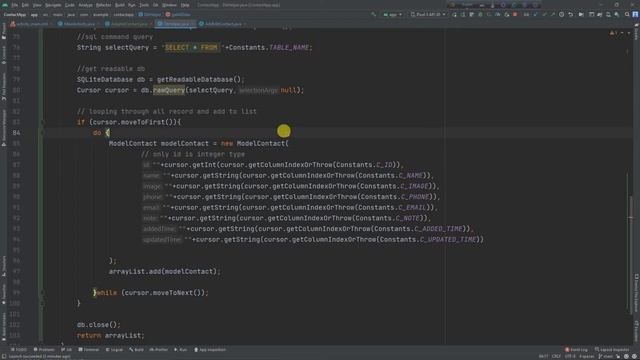The image size is (640, 360).
Task: Open the Build Variants sidebar panel
Action: point(4,327)
